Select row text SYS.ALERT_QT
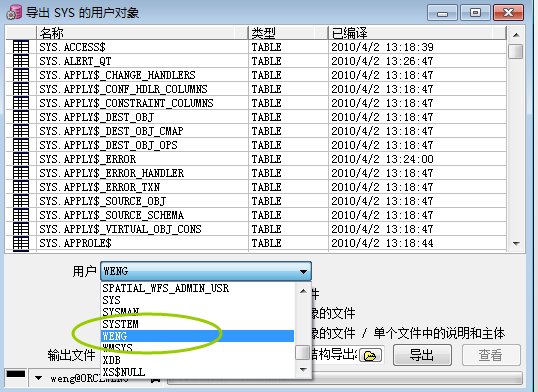538x392 pixels. pyautogui.click(x=75, y=61)
